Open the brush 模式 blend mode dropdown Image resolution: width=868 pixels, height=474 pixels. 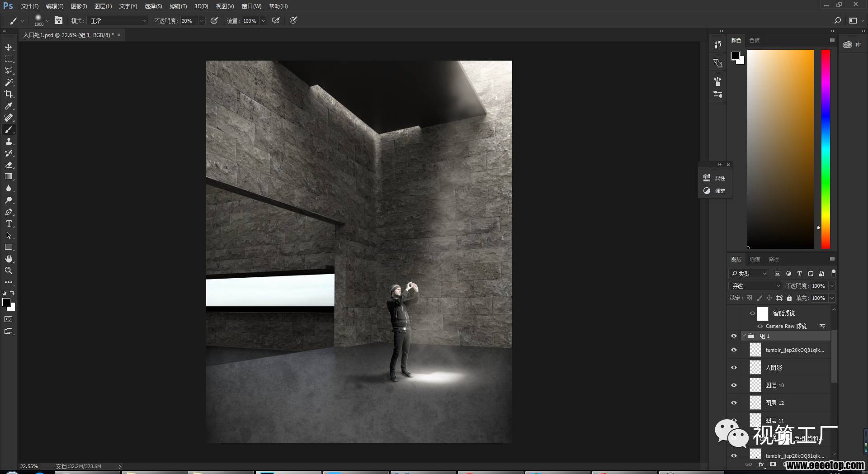pyautogui.click(x=118, y=21)
